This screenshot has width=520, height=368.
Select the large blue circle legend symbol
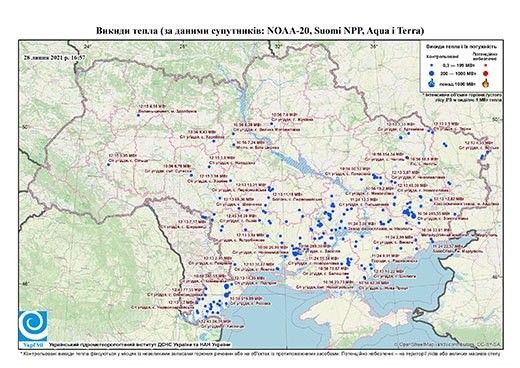point(432,73)
